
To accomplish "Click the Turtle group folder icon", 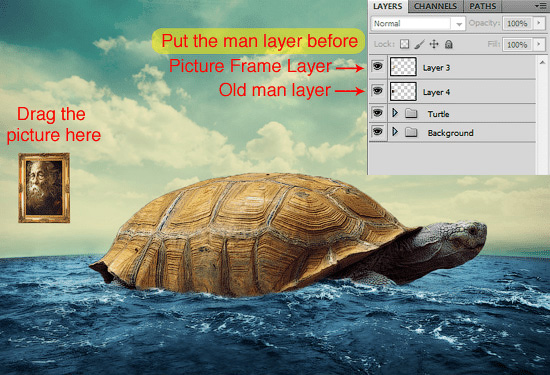I will coord(411,113).
